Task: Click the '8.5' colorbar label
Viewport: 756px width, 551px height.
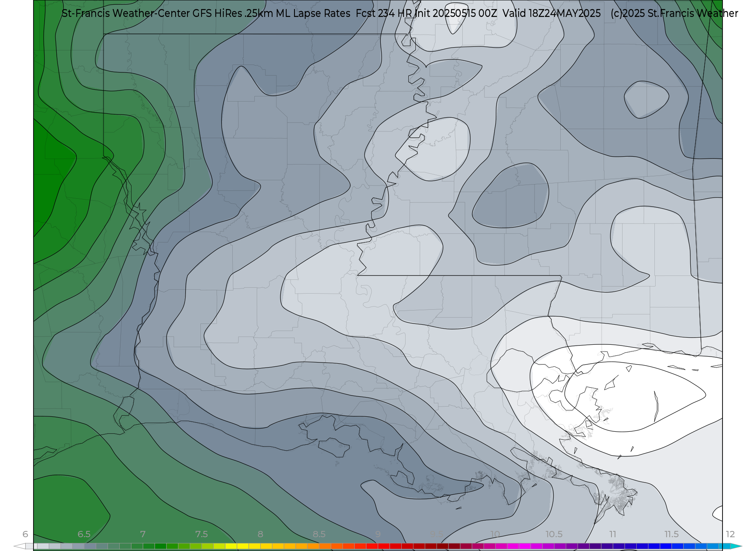Action: coord(319,534)
